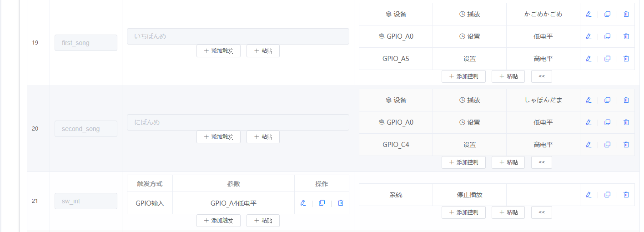This screenshot has width=644, height=232.
Task: Copy second_song's GPIO_A0 低电平 control
Action: [x=607, y=122]
